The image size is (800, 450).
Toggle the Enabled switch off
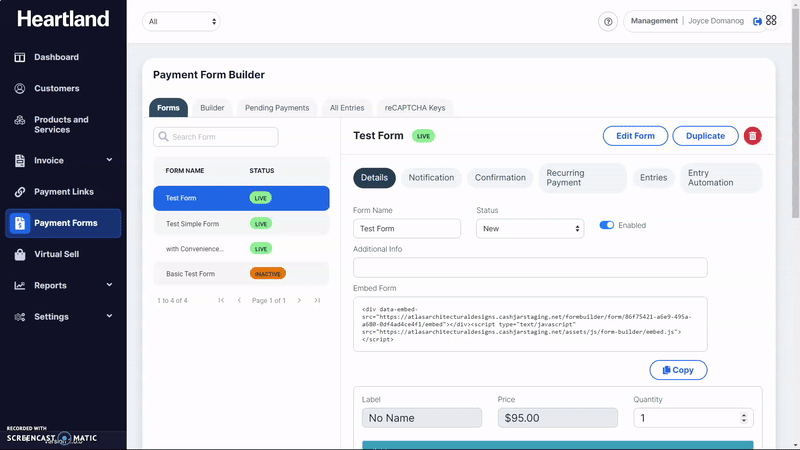[x=606, y=225]
